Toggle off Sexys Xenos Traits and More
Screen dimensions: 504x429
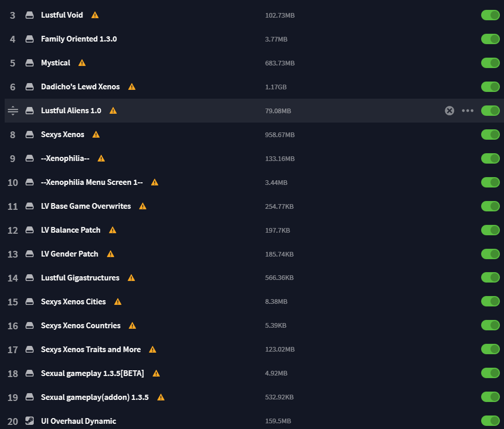coord(490,349)
